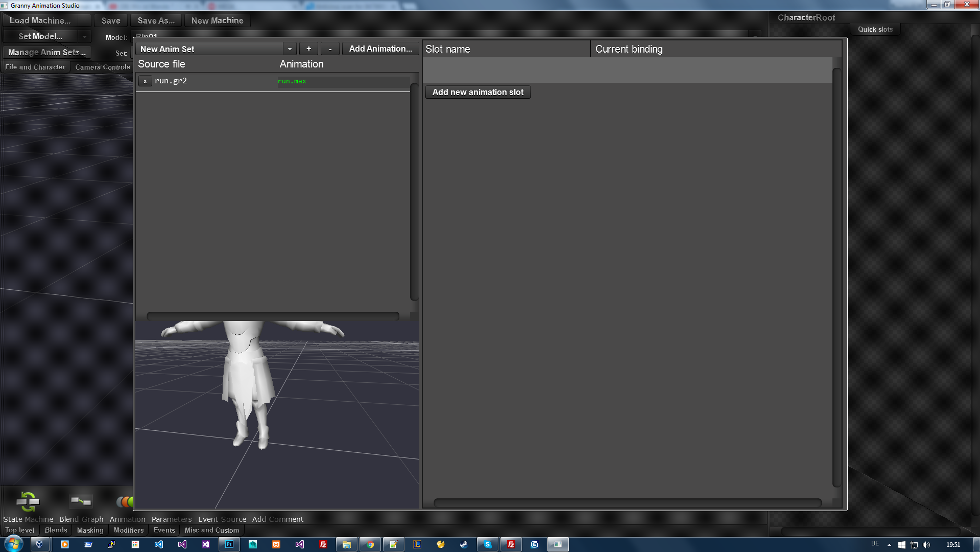Remove the run.gr2 animation entry

145,81
